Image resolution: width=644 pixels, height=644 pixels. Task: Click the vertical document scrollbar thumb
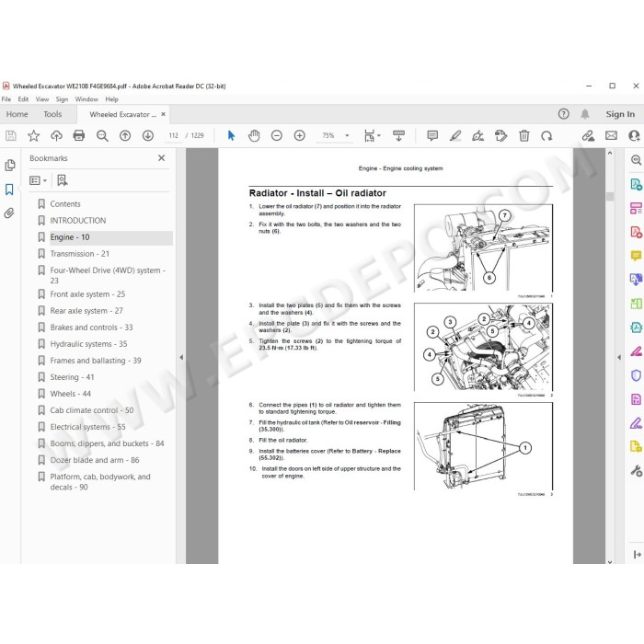(610, 196)
